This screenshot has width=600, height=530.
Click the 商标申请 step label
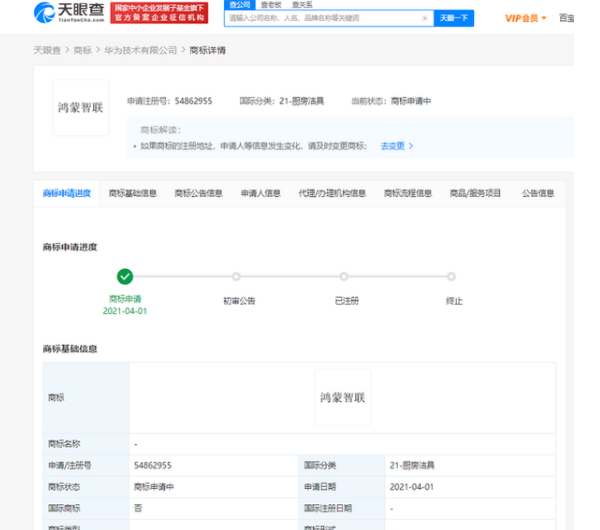pyautogui.click(x=125, y=299)
